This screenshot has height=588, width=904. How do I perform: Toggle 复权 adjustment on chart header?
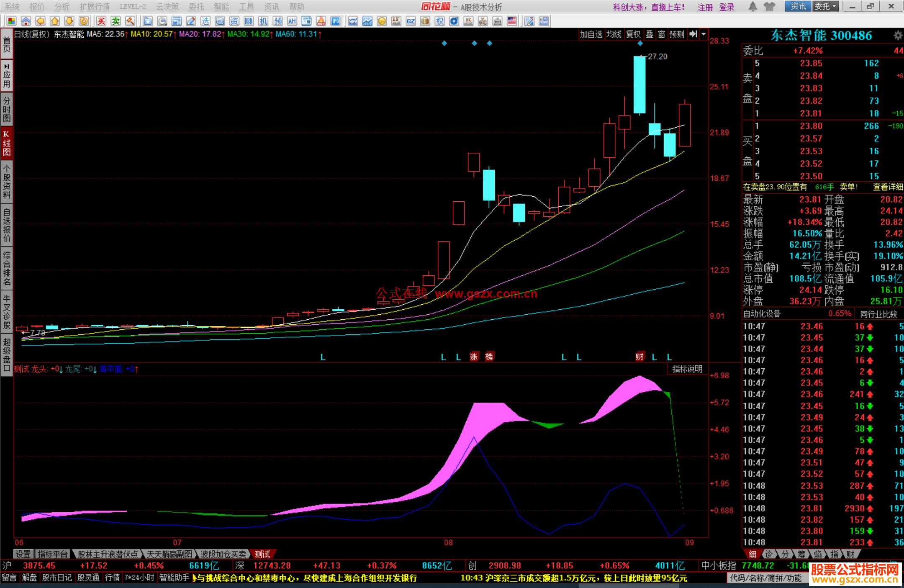click(x=633, y=34)
